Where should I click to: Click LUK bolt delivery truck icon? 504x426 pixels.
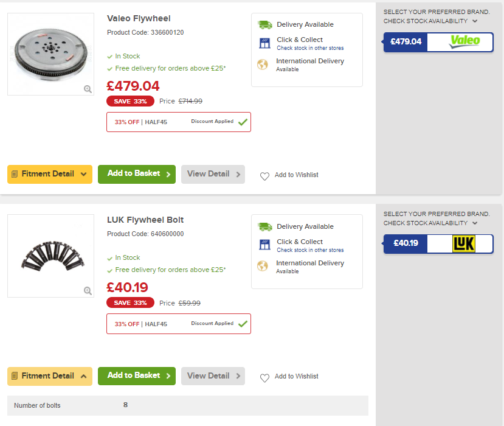(x=264, y=226)
